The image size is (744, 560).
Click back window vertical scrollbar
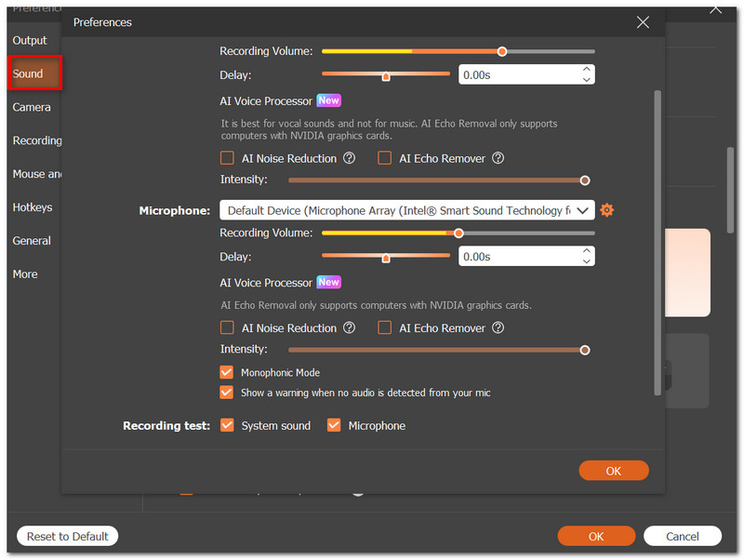(730, 190)
